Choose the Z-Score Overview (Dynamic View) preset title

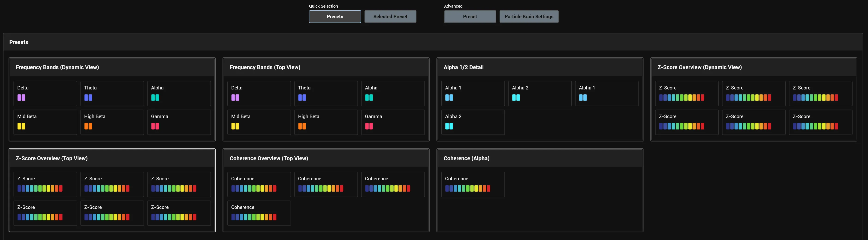click(x=699, y=67)
